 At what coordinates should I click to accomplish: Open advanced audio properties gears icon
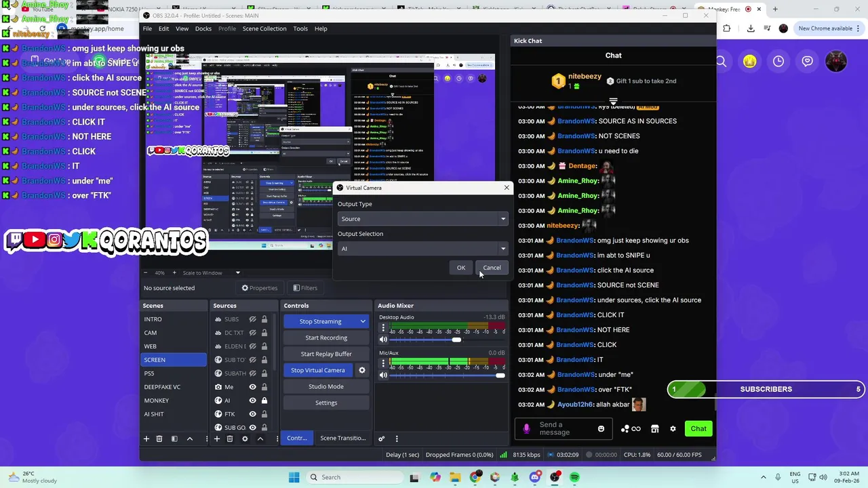(382, 439)
